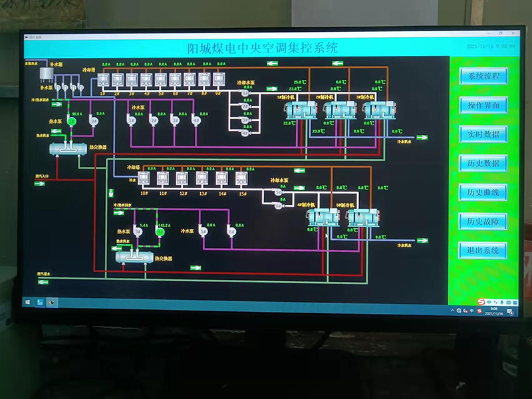
Task: Click the 历史曲线 history curve button
Action: point(483,192)
